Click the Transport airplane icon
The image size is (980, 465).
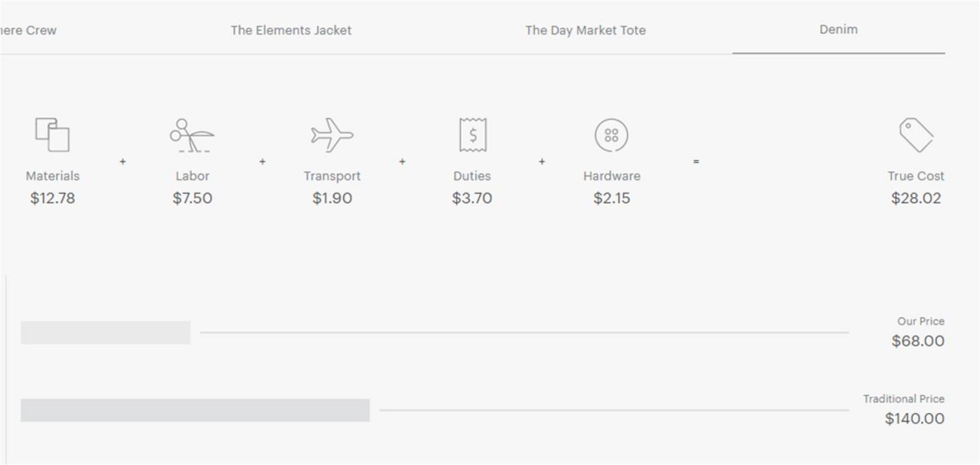332,136
